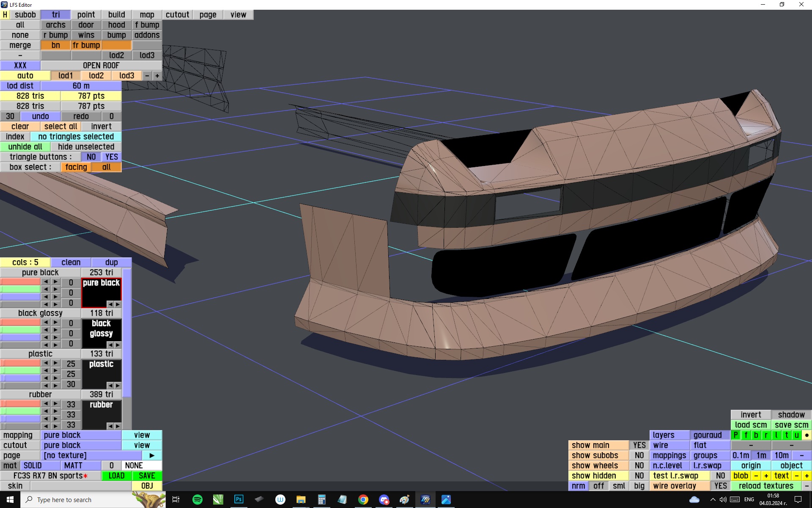Open the cutout mode tab

pos(177,14)
